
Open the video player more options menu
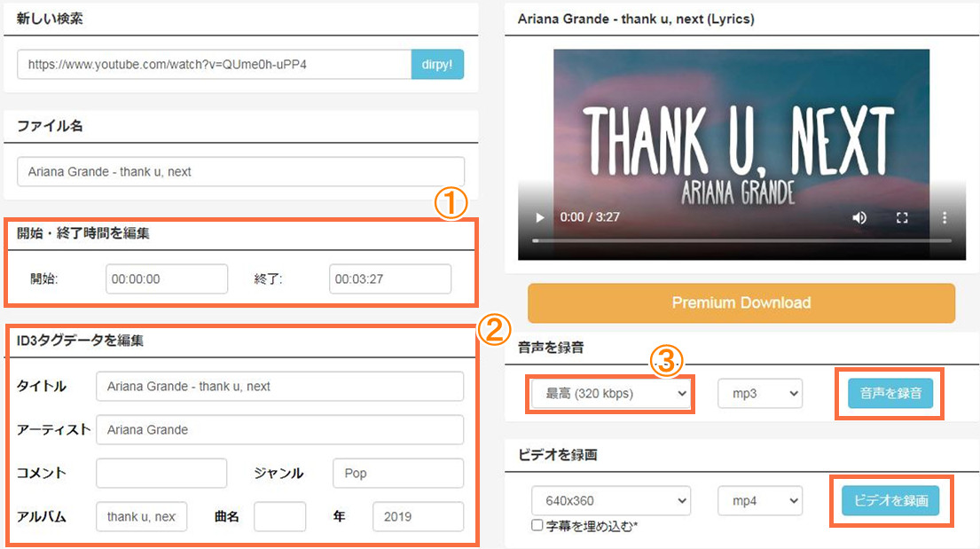[945, 217]
